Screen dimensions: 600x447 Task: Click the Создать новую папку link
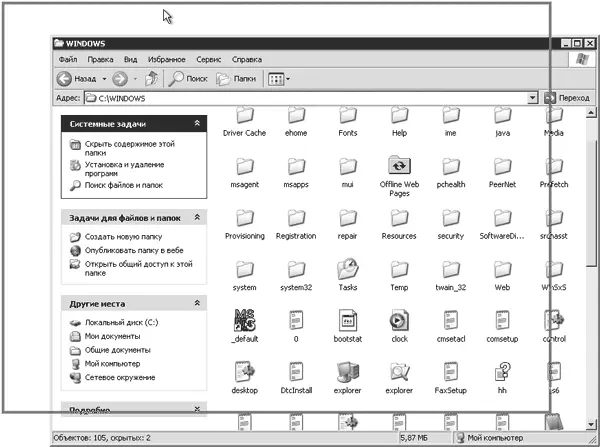(122, 236)
